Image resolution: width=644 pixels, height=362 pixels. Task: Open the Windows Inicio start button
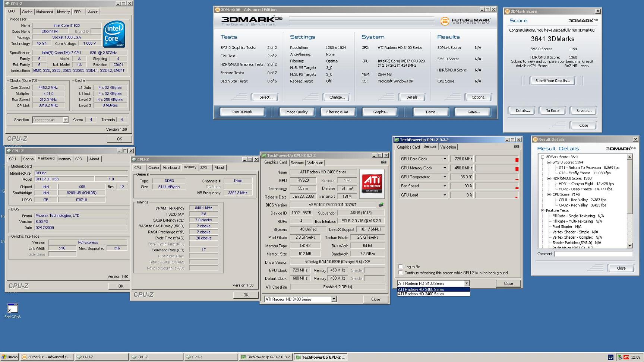click(10, 357)
